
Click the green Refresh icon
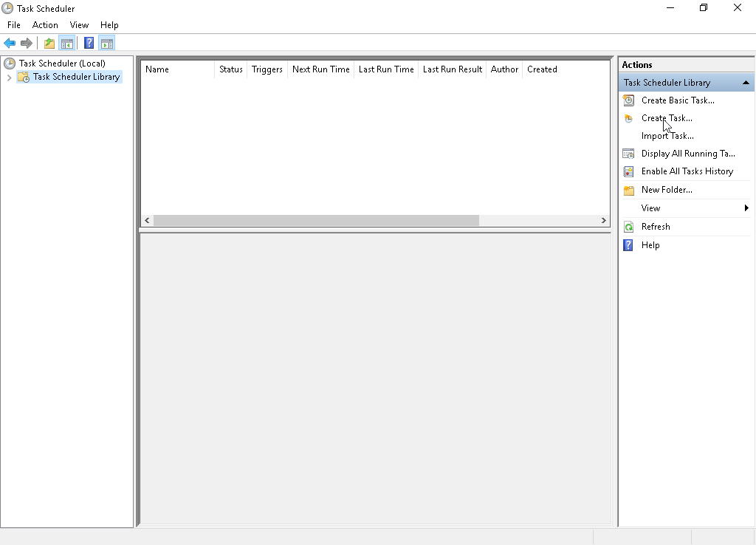point(628,227)
